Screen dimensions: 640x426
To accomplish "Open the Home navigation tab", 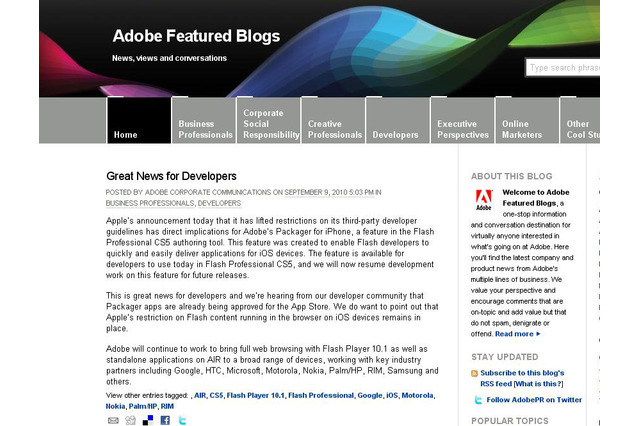I will pos(139,120).
